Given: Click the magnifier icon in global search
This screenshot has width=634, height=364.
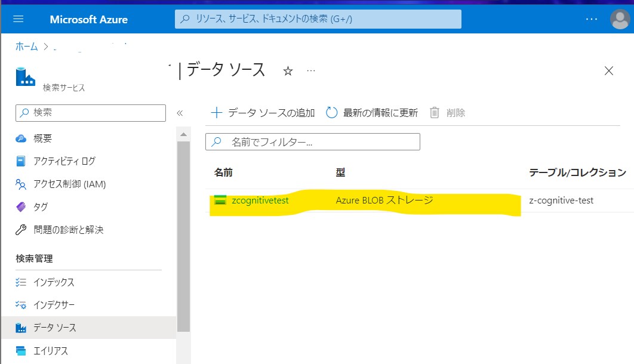Looking at the screenshot, I should [x=185, y=19].
